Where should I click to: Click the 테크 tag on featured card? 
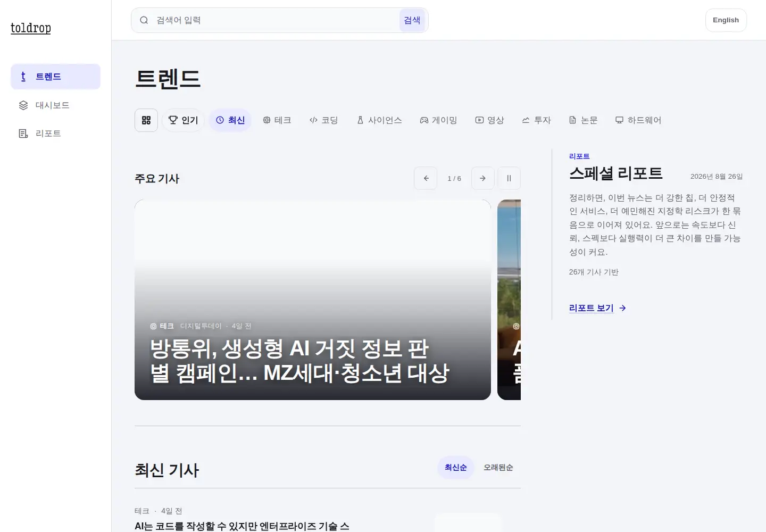pyautogui.click(x=162, y=326)
